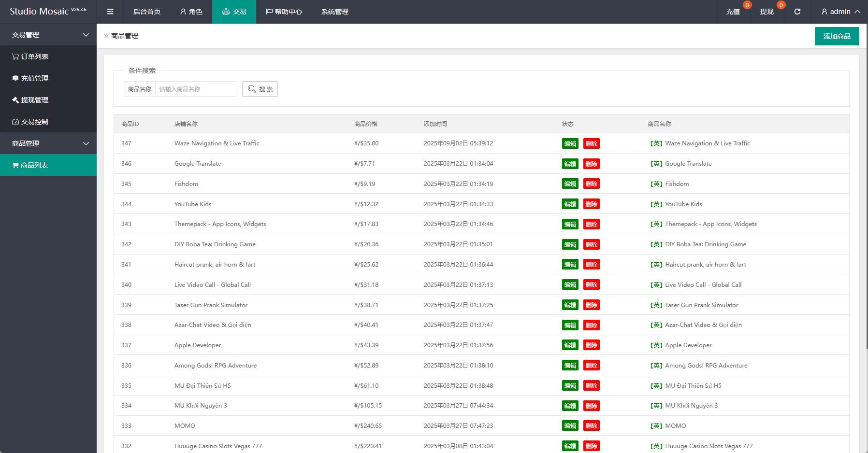Image resolution: width=868 pixels, height=453 pixels.
Task: Collapse the 交易管理 sidebar section
Action: (x=48, y=35)
